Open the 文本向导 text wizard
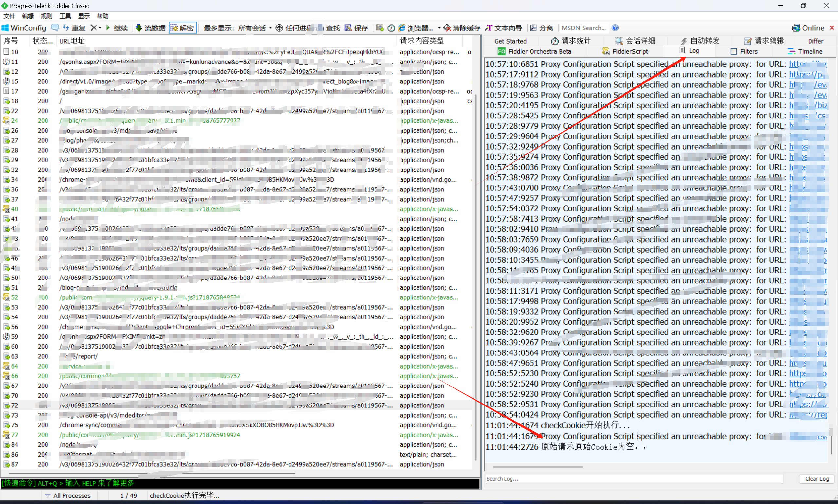The height and width of the screenshot is (504, 838). [504, 28]
